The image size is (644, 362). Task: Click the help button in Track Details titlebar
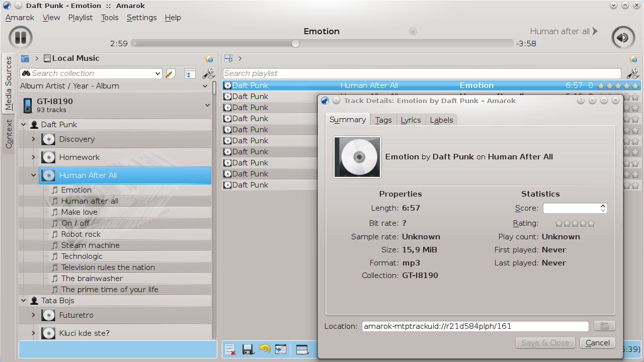click(x=581, y=101)
